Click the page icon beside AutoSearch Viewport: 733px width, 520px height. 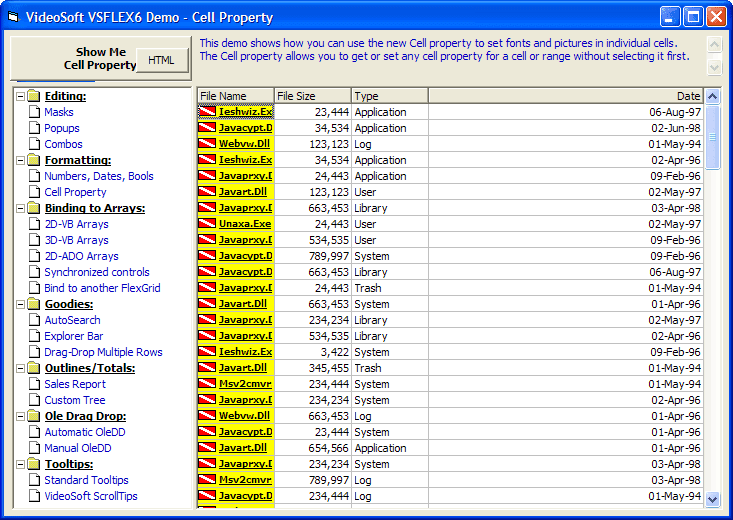tap(34, 320)
